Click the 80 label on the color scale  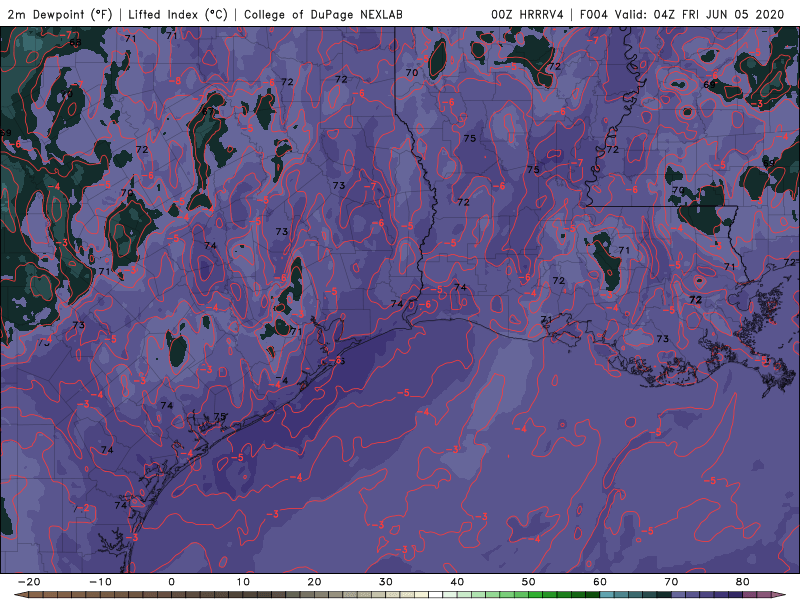click(x=743, y=582)
